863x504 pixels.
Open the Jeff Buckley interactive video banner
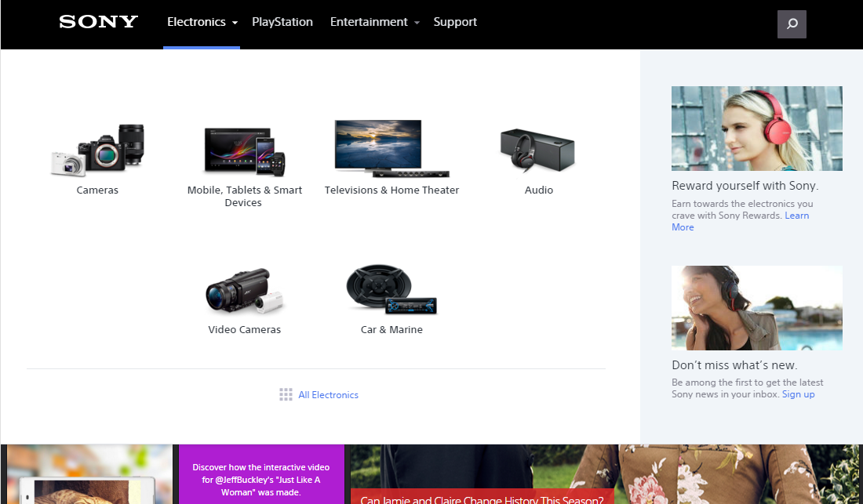point(261,473)
